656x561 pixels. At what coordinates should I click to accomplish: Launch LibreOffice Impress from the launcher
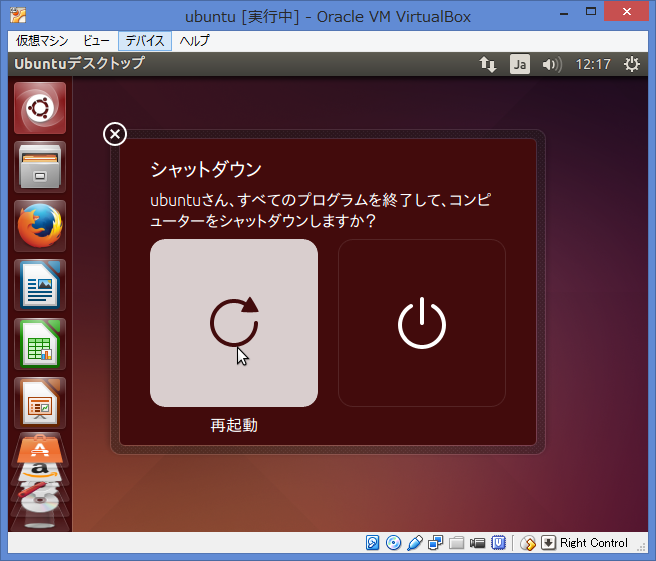40,403
